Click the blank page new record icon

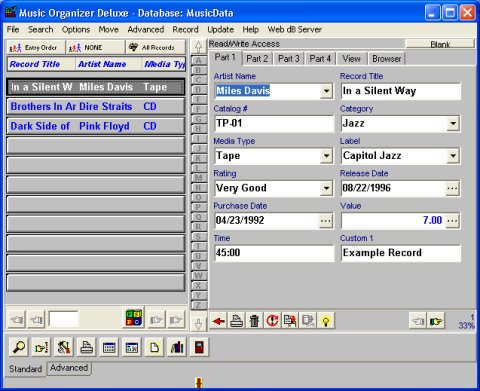154,347
